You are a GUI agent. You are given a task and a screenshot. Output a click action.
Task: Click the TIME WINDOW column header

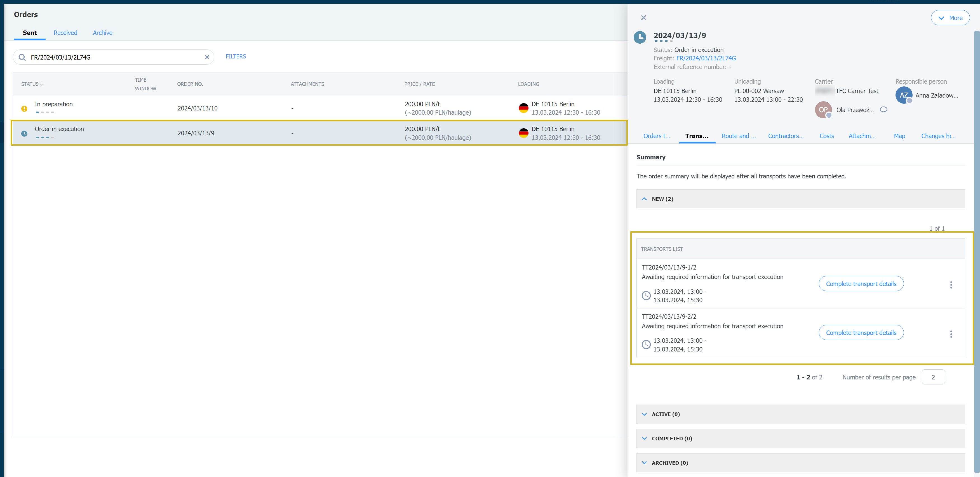[145, 84]
